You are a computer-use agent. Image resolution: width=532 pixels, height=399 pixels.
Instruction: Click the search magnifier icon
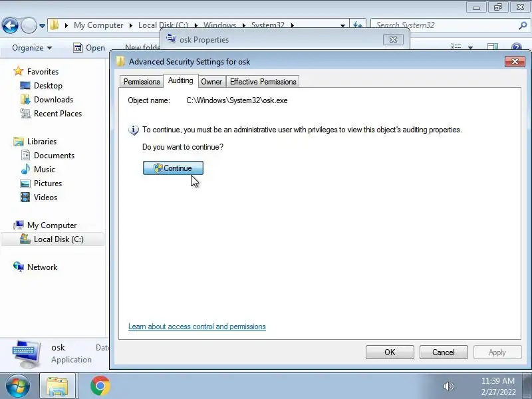[523, 25]
